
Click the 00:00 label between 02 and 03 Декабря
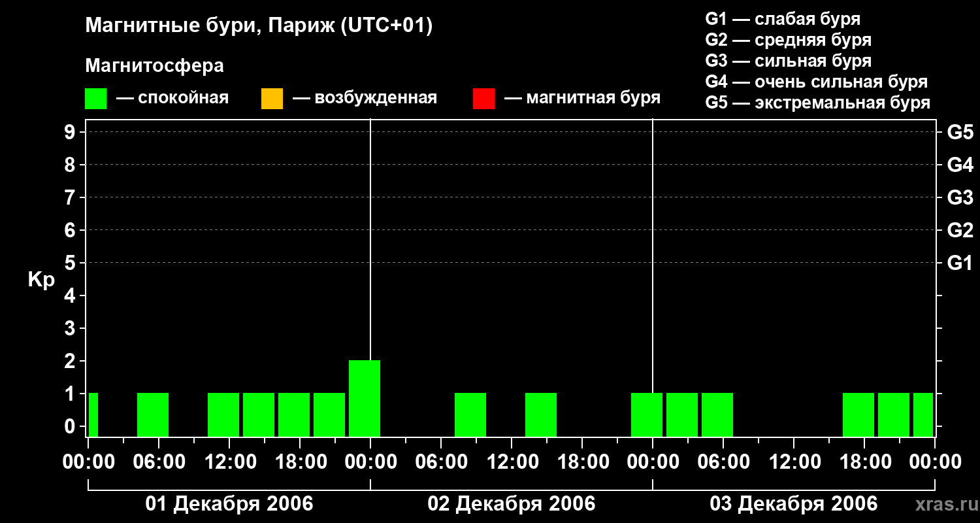click(653, 462)
